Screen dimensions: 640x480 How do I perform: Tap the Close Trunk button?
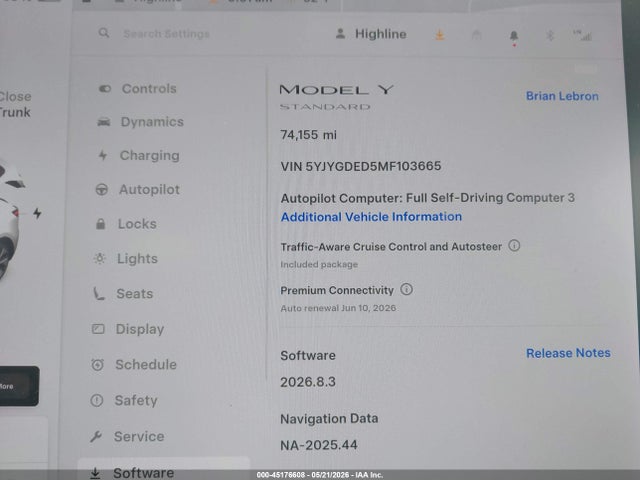(x=16, y=104)
